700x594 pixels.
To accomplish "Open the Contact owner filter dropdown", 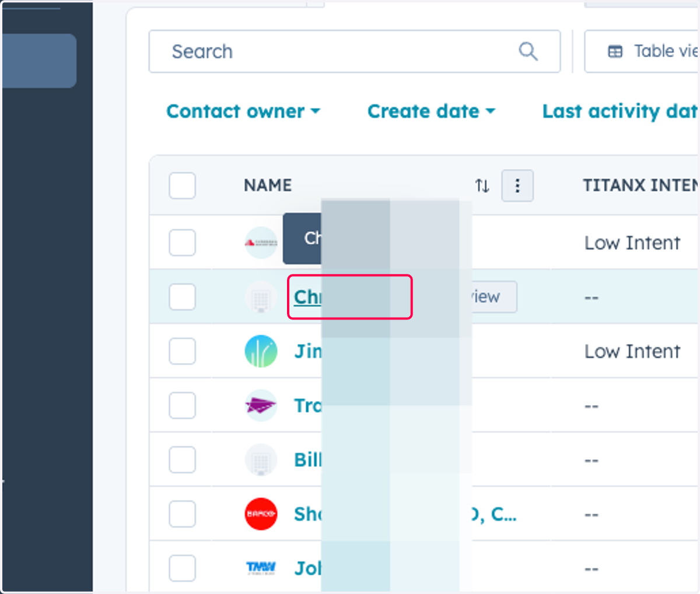I will (x=243, y=111).
